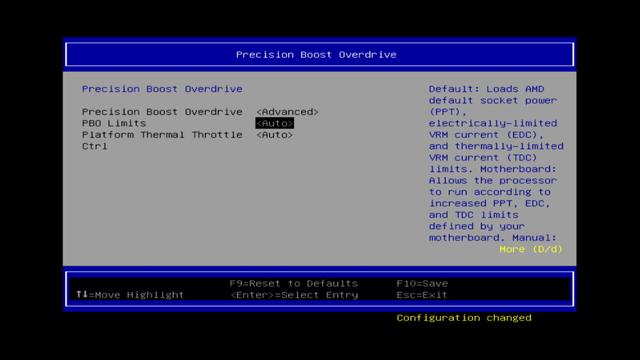Screen dimensions: 640x360
Task: Change Precision Boost Overdrive Advanced option
Action: (287, 112)
